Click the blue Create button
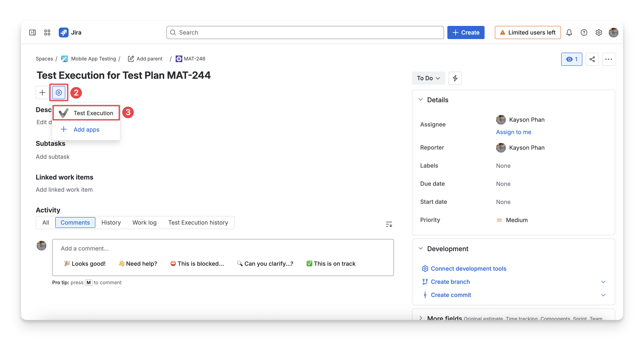This screenshot has height=341, width=644. point(466,32)
